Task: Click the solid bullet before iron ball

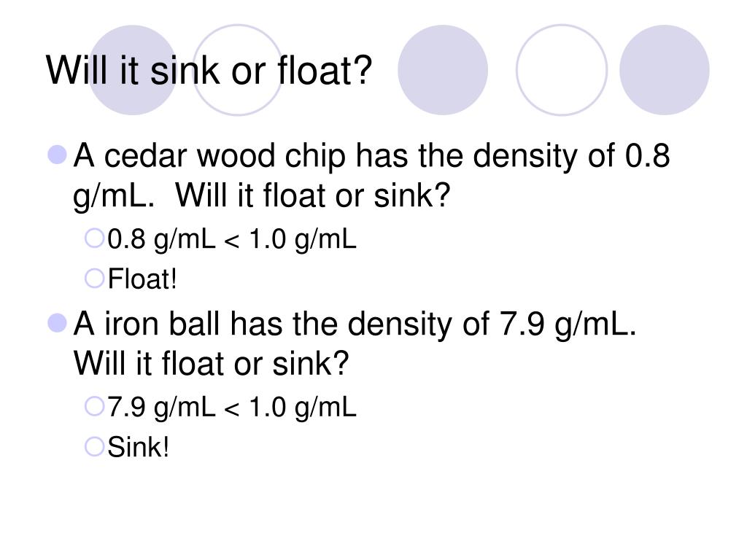Action: 57,323
